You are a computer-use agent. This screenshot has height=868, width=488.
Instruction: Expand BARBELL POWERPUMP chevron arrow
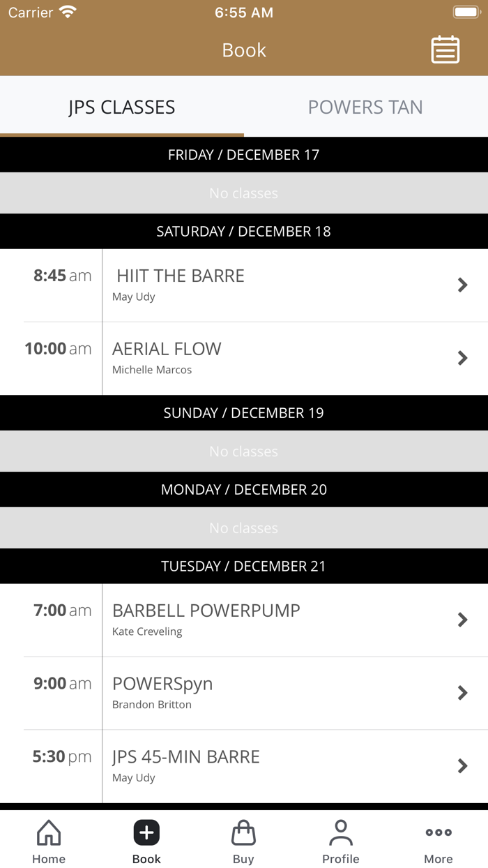tap(462, 620)
